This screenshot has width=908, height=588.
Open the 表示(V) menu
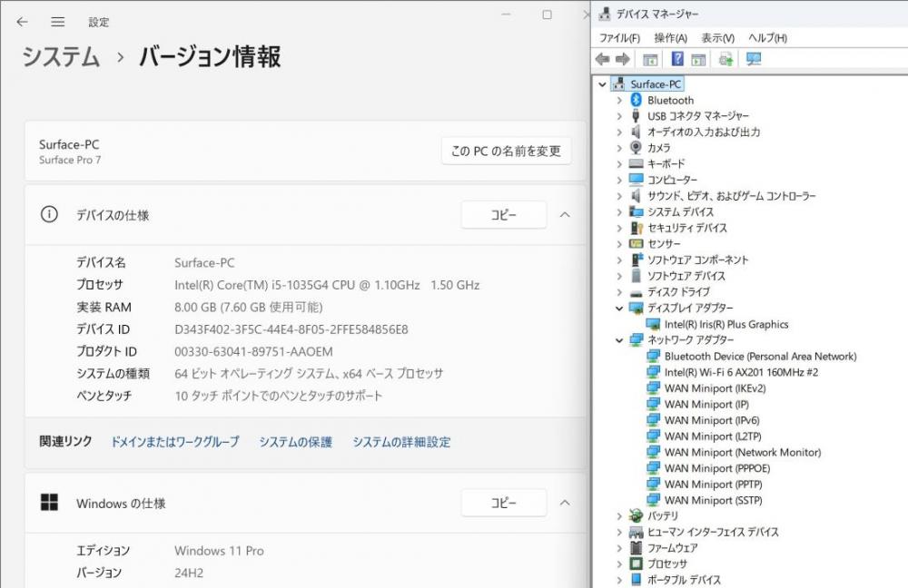718,38
